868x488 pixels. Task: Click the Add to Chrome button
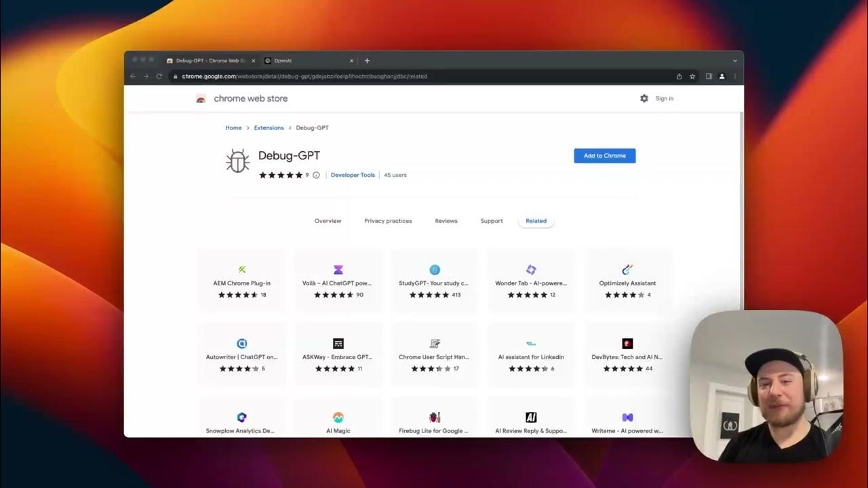point(604,156)
